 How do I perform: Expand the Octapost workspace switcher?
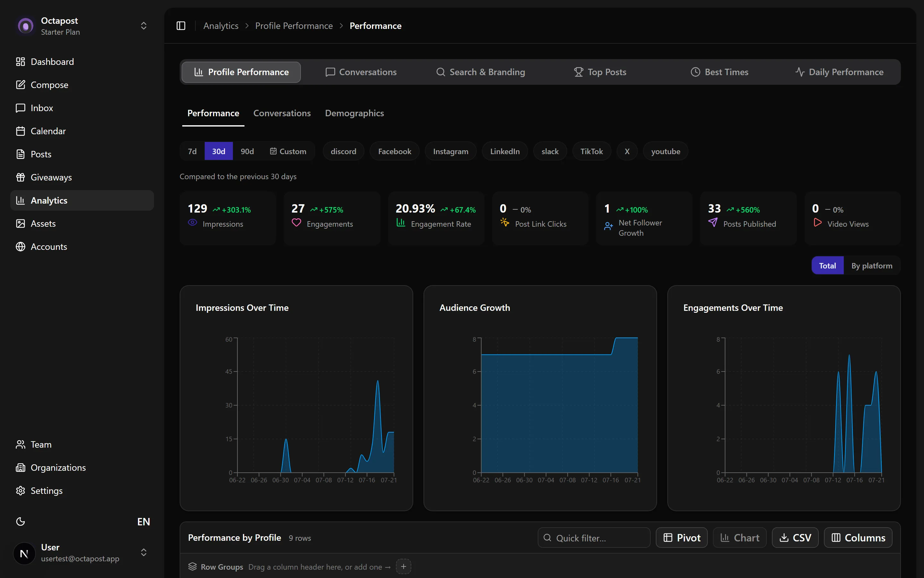(x=143, y=26)
